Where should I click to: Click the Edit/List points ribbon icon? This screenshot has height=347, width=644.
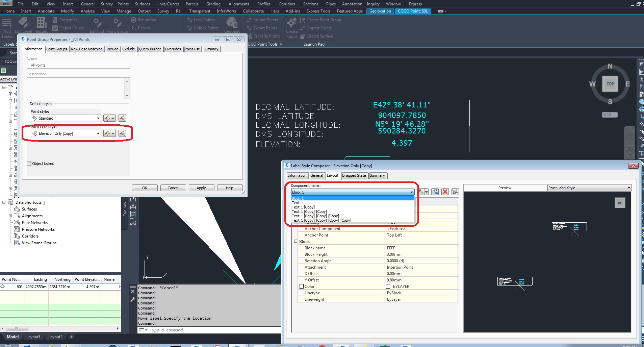point(97,22)
